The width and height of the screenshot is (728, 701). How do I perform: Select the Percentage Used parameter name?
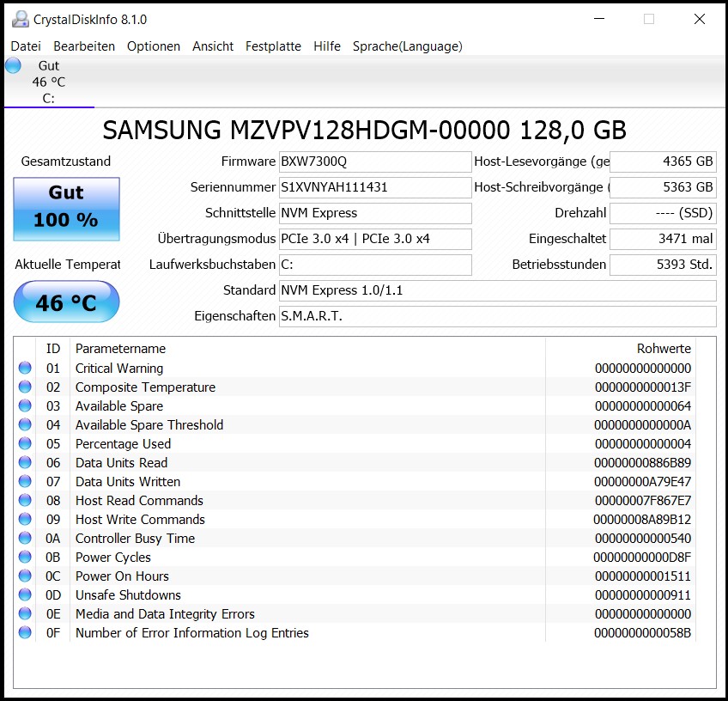tap(123, 444)
